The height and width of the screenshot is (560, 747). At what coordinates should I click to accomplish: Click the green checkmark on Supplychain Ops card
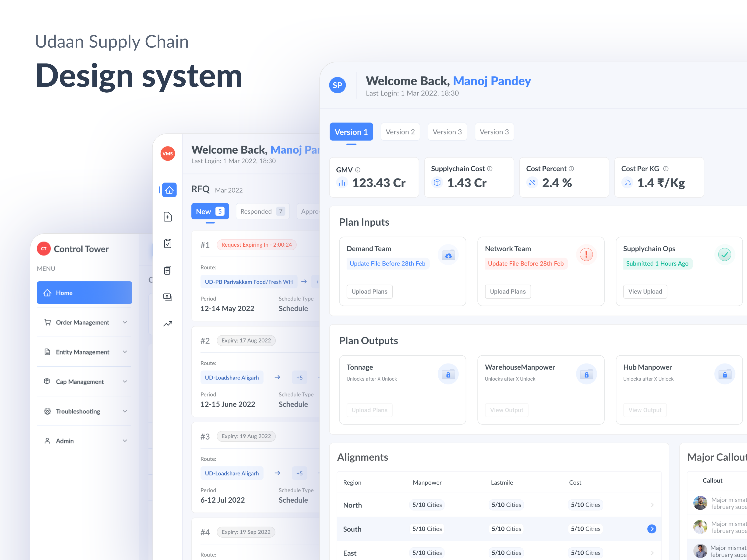tap(724, 255)
